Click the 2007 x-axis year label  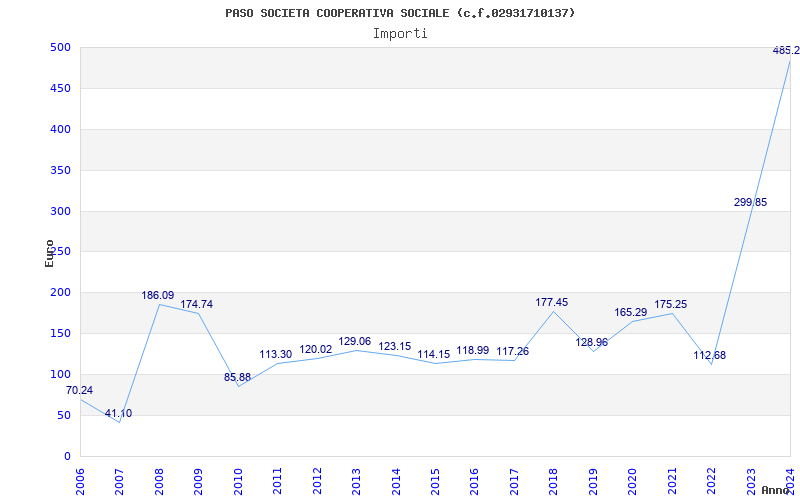click(120, 482)
